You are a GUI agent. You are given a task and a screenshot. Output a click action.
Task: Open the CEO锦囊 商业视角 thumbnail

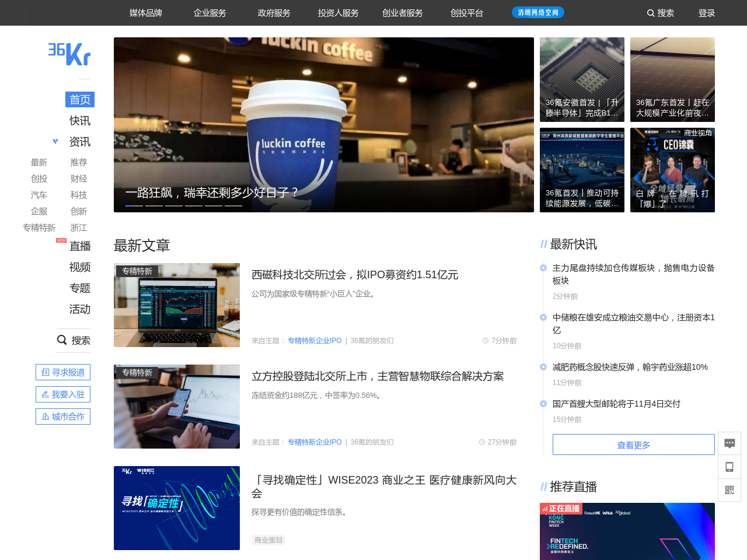(672, 170)
